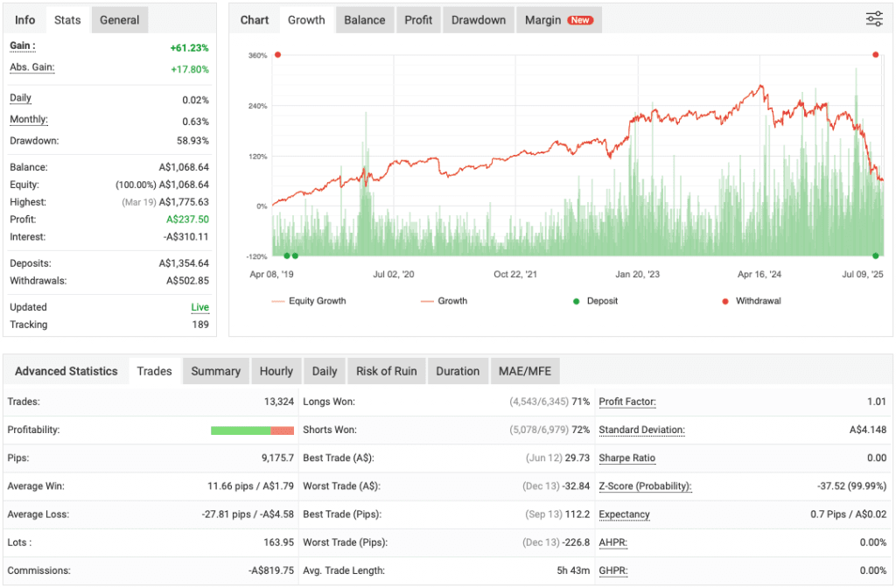Click the New badge on Margin tab

579,19
